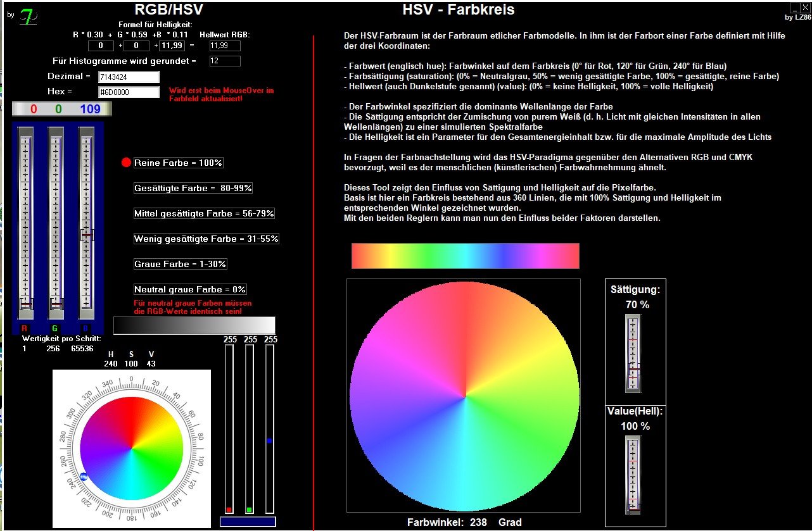Click the R multiplier field showing 0
This screenshot has width=812, height=531.
pos(101,46)
